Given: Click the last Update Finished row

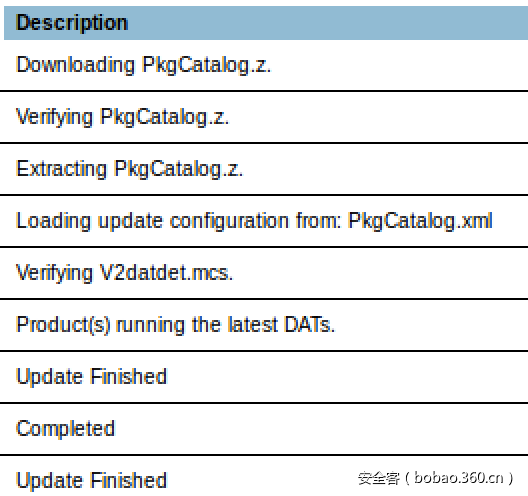Looking at the screenshot, I should [264, 476].
